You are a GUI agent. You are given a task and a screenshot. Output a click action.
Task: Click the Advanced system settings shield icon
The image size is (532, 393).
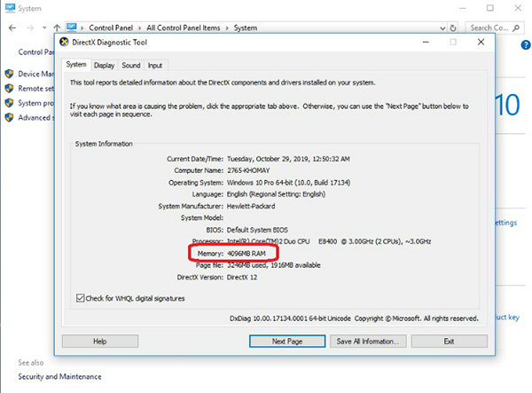9,117
